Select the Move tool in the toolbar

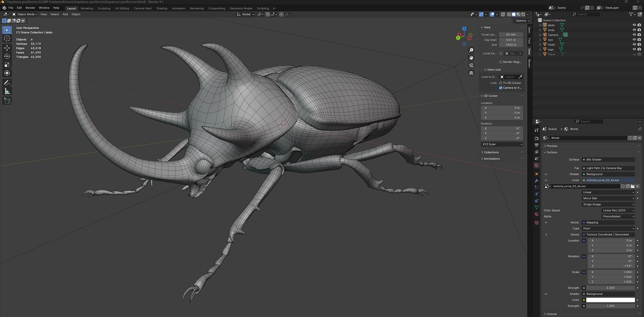[x=7, y=48]
